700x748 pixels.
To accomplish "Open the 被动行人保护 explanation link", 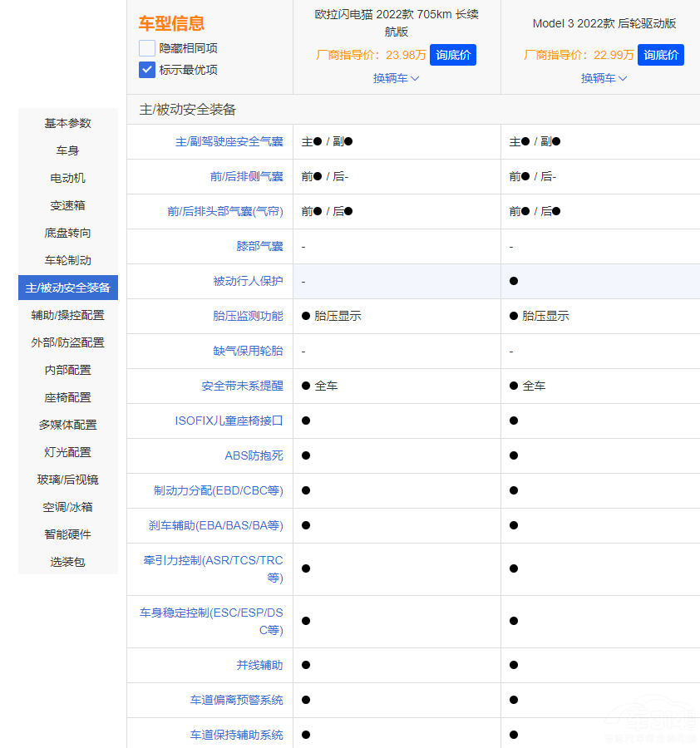I will pyautogui.click(x=248, y=282).
